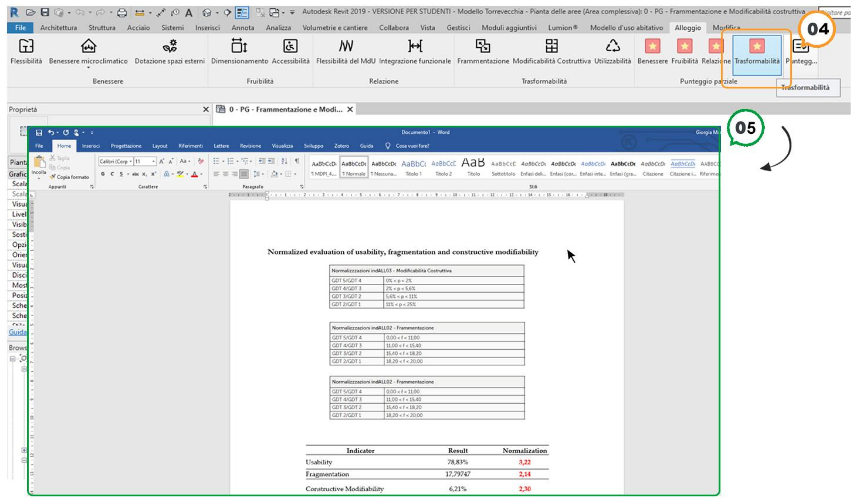
Task: Toggle paragraph marks pilcrow button
Action: (297, 161)
